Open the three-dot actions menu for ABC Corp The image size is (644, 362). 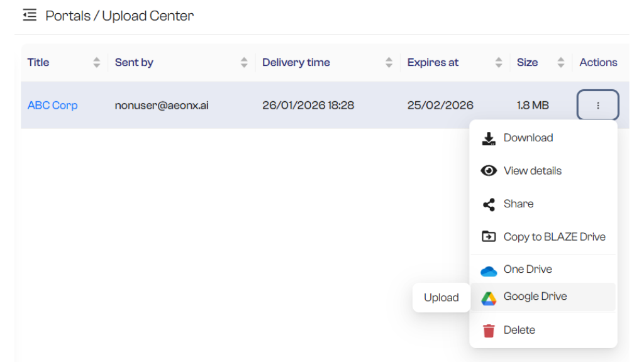click(597, 105)
